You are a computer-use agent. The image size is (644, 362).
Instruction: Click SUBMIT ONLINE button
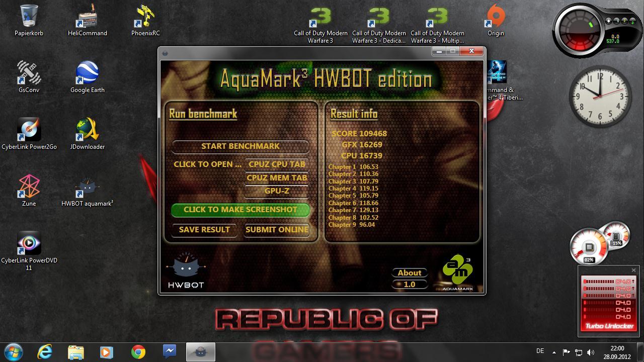pos(277,229)
